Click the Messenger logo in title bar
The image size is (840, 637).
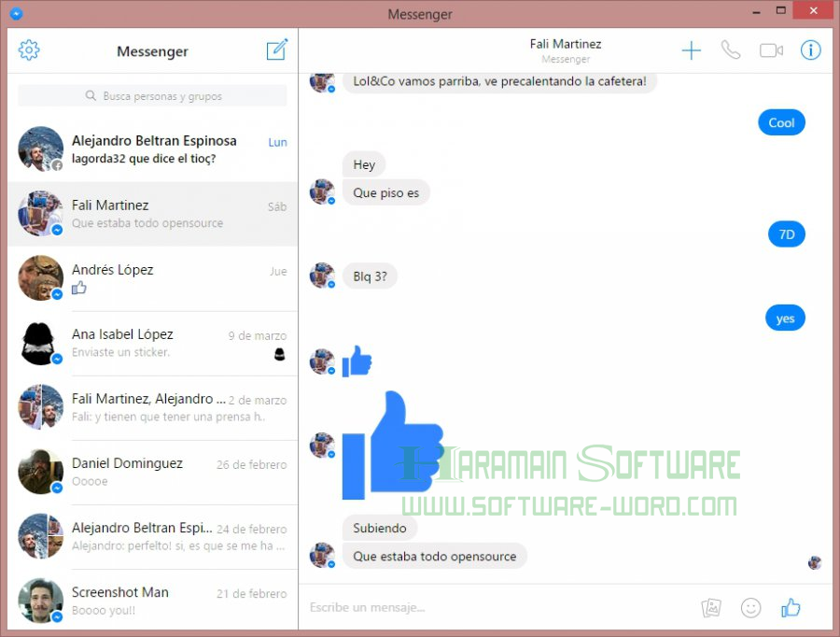pyautogui.click(x=17, y=13)
